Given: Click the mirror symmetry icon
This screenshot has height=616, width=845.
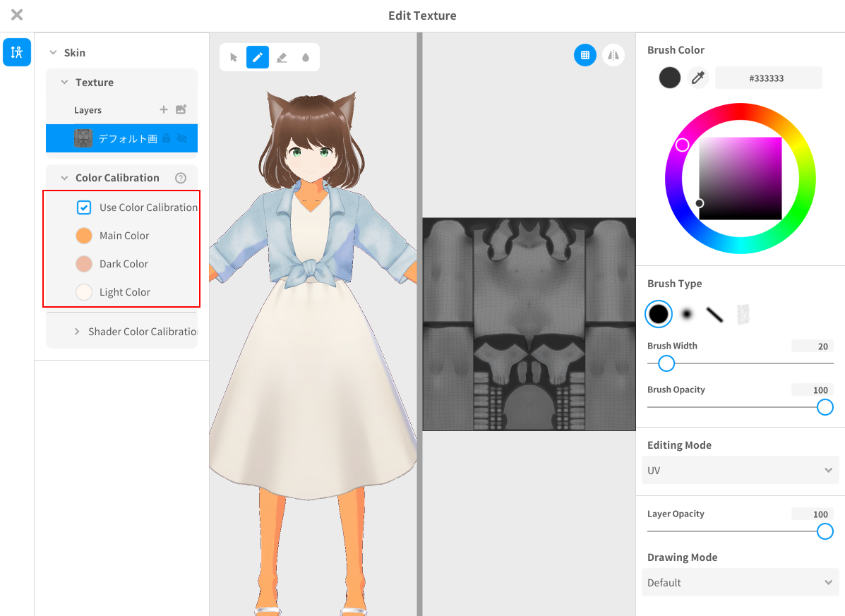Looking at the screenshot, I should tap(613, 55).
